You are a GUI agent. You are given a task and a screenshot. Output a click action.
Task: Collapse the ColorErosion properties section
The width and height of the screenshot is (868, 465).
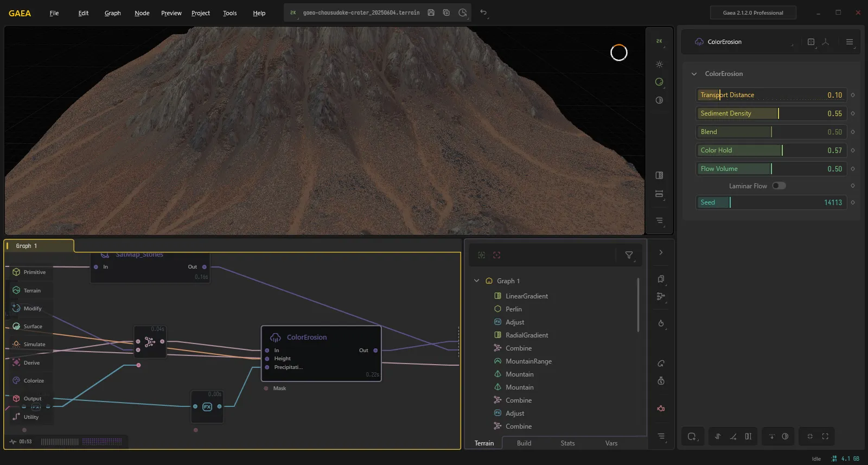point(694,74)
